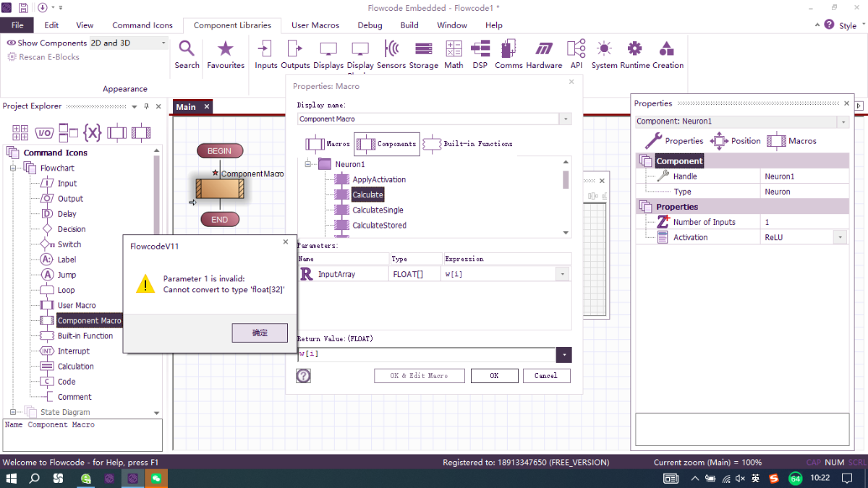Click the Number of Inputs value field
868x488 pixels.
[804, 222]
